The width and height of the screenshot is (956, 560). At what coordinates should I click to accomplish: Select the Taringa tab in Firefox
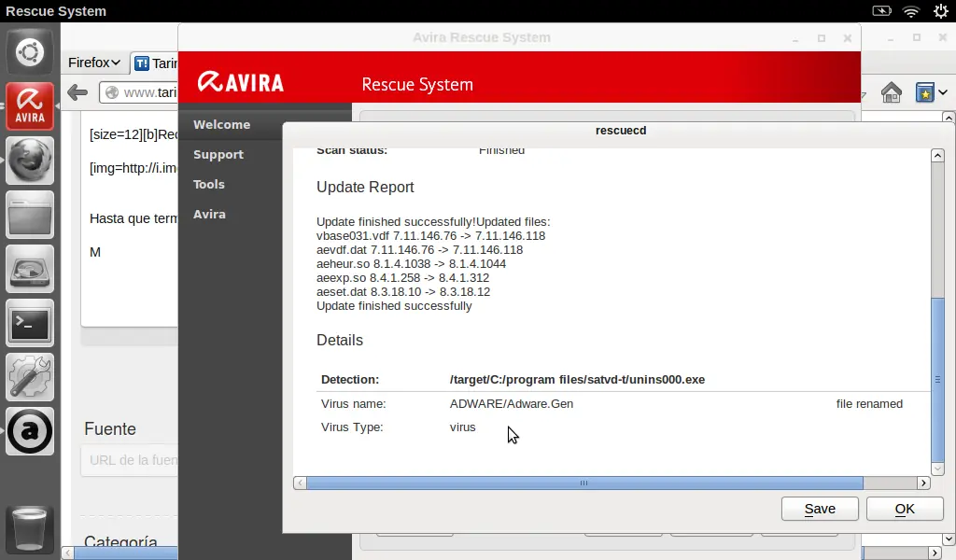point(155,63)
